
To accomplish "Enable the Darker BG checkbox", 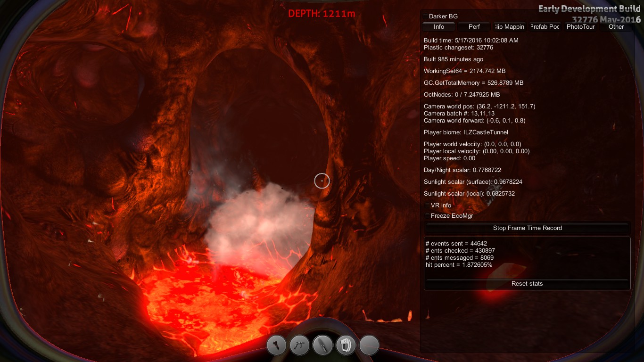I will [426, 16].
